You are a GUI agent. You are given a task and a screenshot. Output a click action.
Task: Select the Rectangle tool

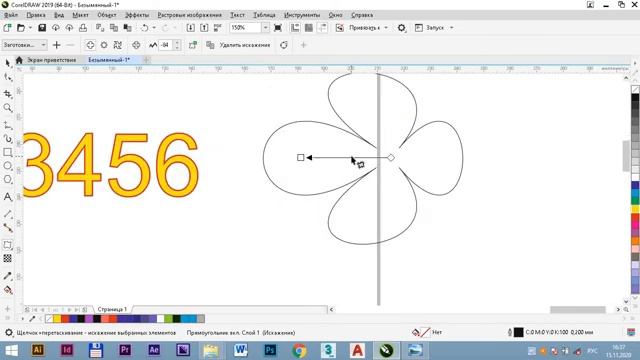click(x=7, y=152)
